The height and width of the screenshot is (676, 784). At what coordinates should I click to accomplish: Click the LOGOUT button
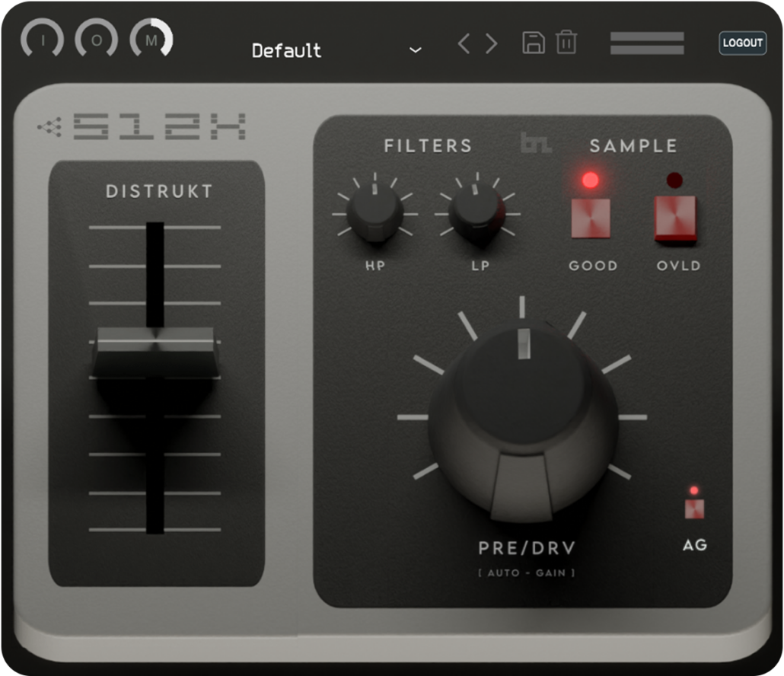pyautogui.click(x=742, y=43)
